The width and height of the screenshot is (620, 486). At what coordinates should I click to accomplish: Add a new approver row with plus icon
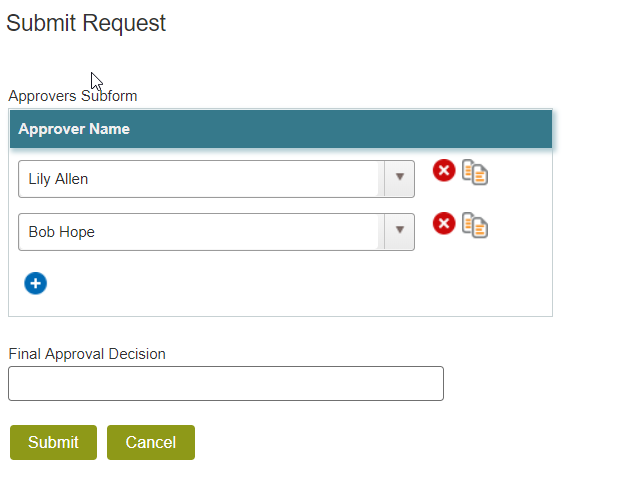(35, 283)
